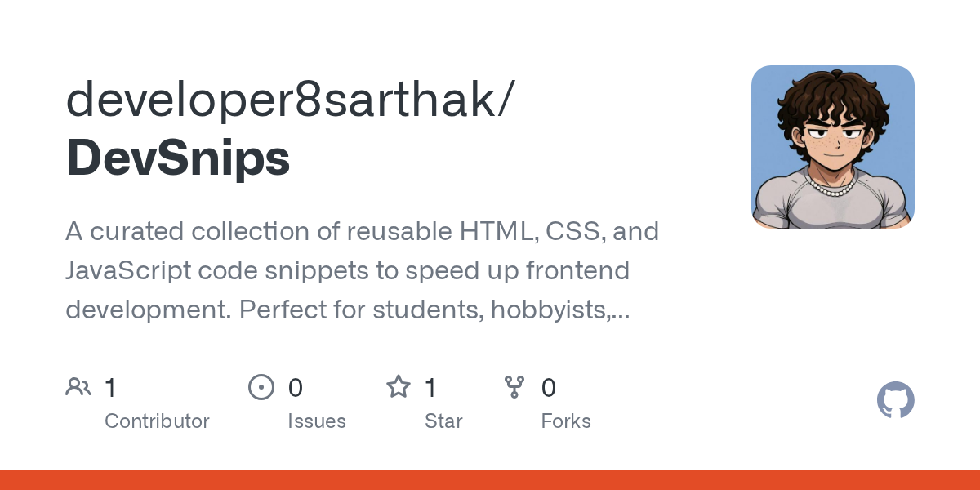Click the forks count number 0

pyautogui.click(x=549, y=388)
